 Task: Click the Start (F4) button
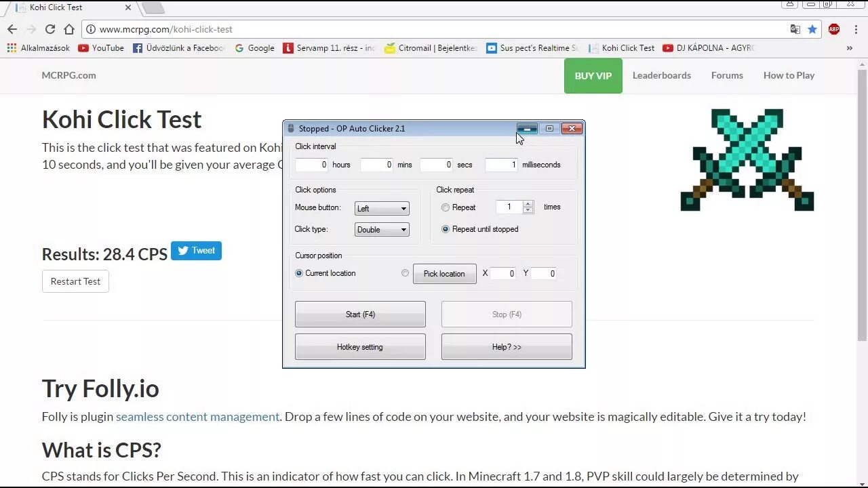coord(360,314)
